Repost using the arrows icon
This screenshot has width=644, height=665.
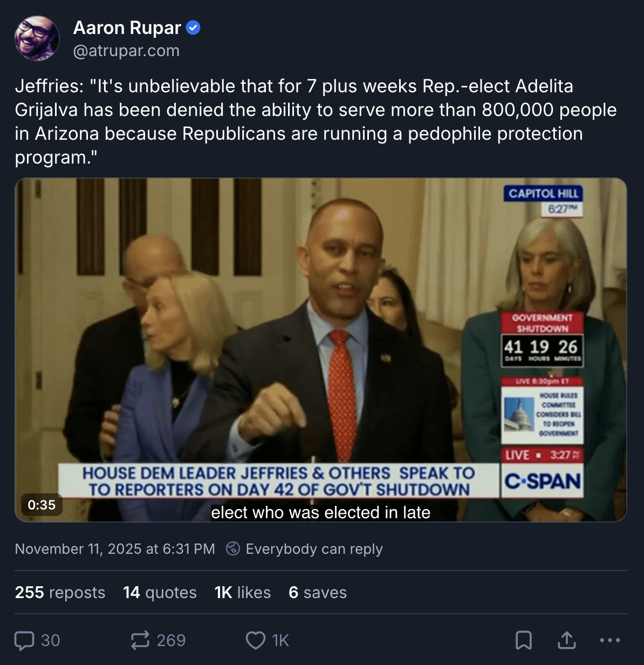click(x=140, y=641)
